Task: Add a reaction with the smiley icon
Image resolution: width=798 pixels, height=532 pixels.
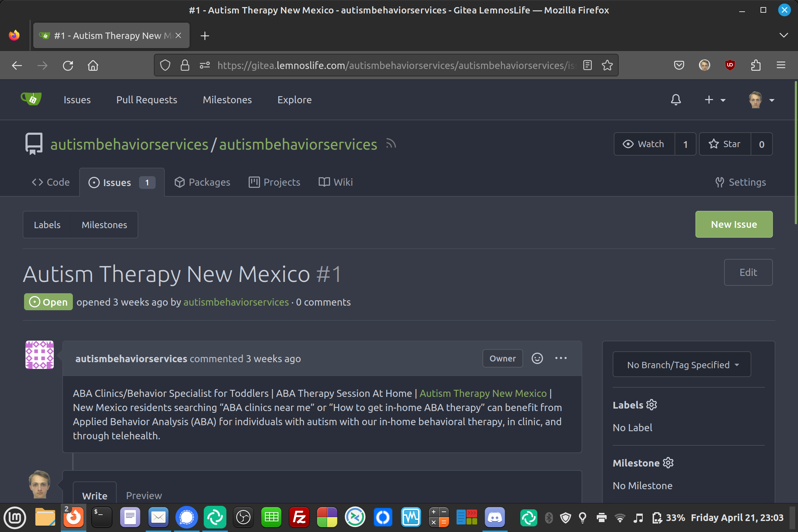Action: click(537, 358)
